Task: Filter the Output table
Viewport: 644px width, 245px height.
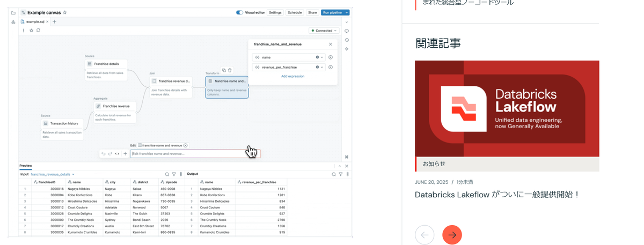Action: coord(341,174)
